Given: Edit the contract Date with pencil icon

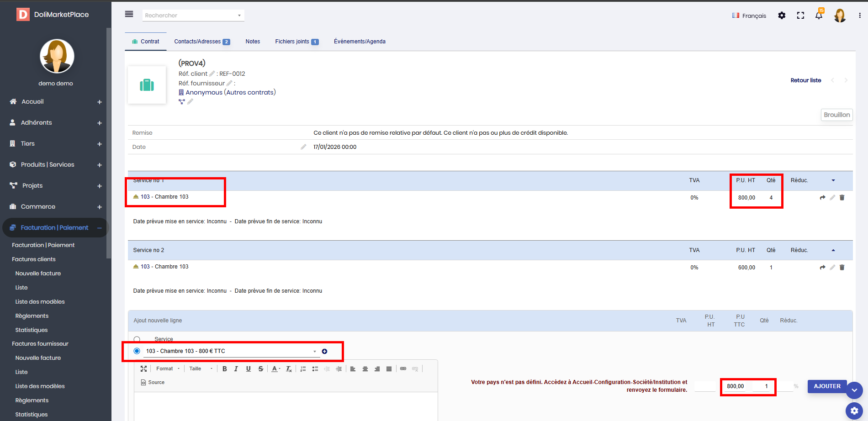Looking at the screenshot, I should (x=303, y=147).
